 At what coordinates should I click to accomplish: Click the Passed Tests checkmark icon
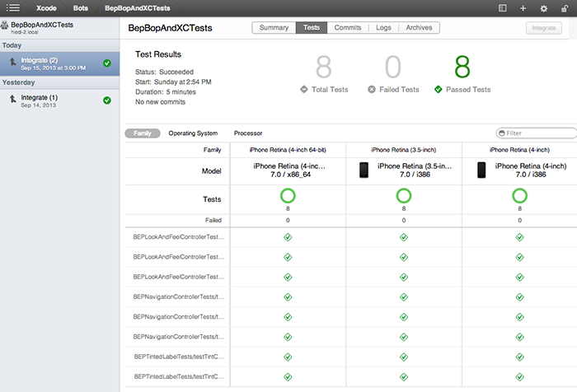[438, 90]
